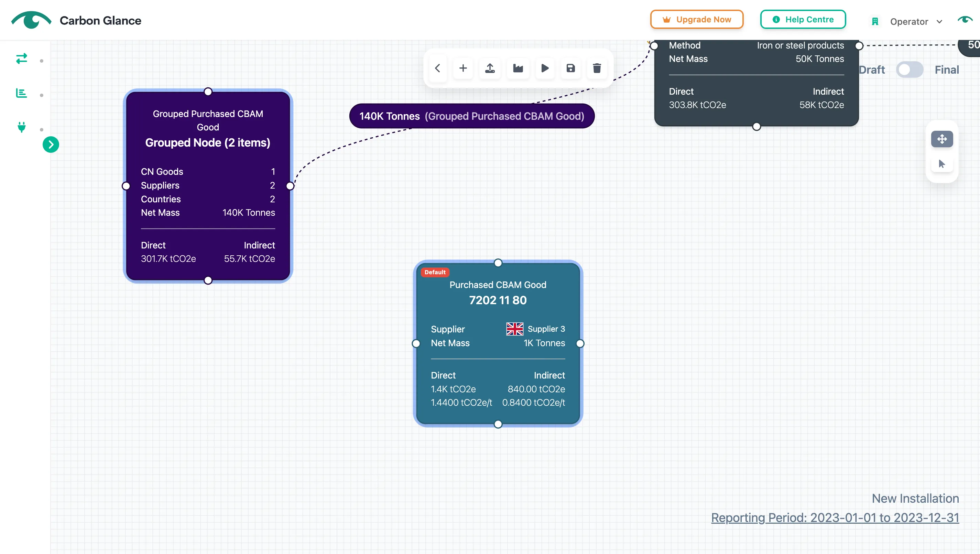Open the swap arrows sidebar icon
This screenshot has height=554, width=980.
click(22, 58)
